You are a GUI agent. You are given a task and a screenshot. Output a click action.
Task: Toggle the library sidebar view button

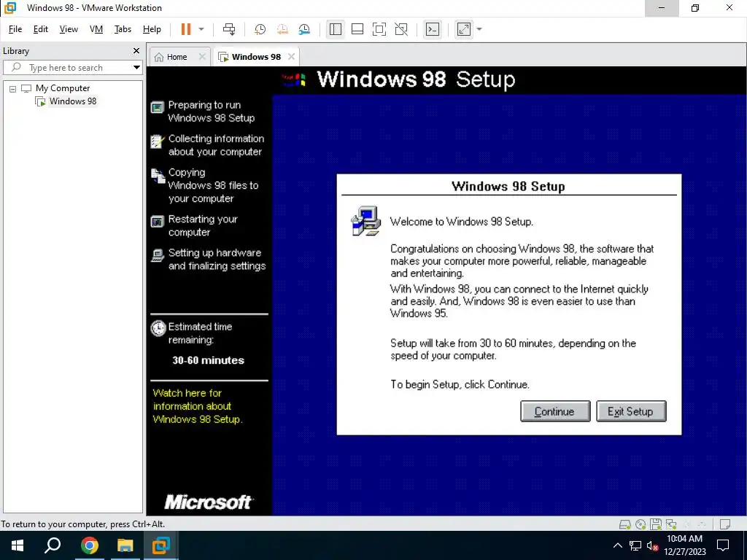(x=336, y=29)
